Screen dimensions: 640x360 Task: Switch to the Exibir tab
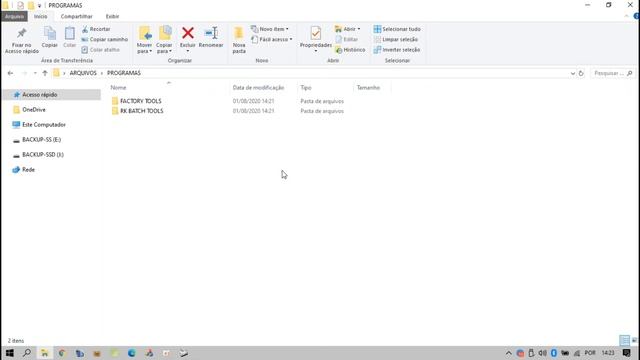click(112, 16)
